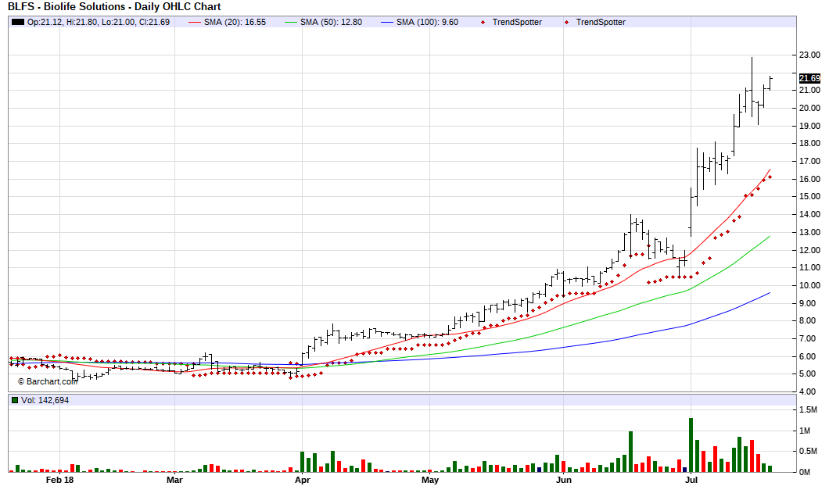The image size is (829, 504).
Task: Click the 14.00 price axis label
Action: 809,214
